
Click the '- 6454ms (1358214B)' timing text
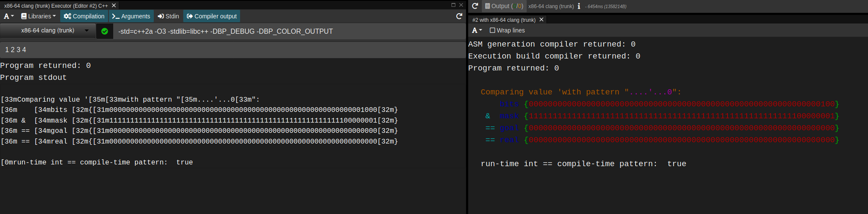click(x=606, y=6)
